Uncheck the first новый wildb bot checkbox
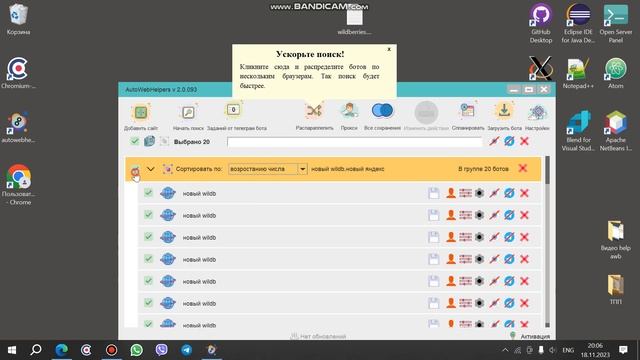Viewport: 640px width, 360px height. click(x=148, y=193)
